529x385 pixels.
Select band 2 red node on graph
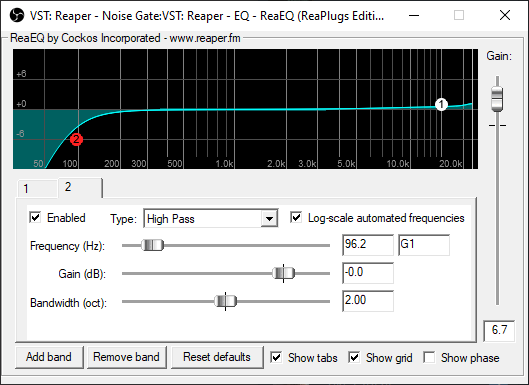(76, 139)
